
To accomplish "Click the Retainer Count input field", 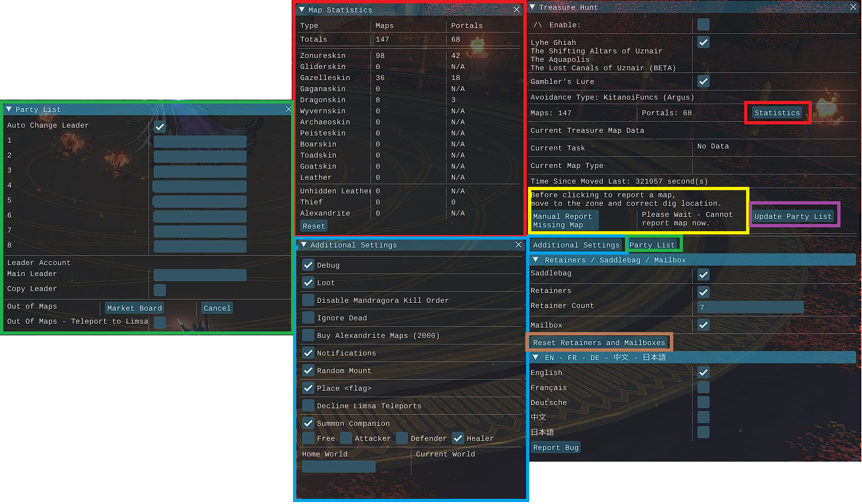I will [x=749, y=307].
